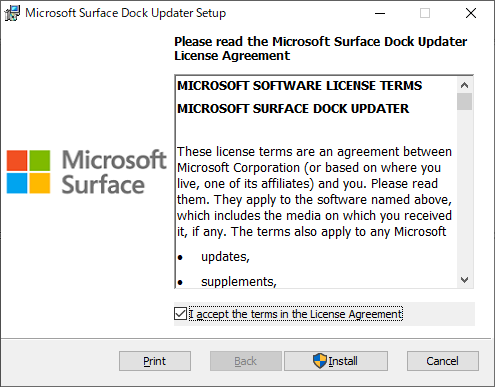Click the Microsoft four-square logo
The height and width of the screenshot is (387, 495).
coord(28,172)
